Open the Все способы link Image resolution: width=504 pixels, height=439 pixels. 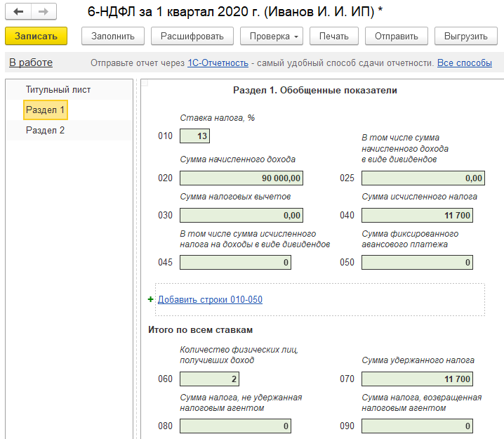coord(464,63)
